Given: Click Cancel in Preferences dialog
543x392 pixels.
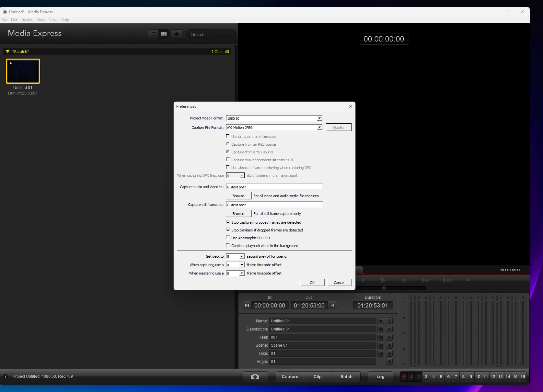Looking at the screenshot, I should pyautogui.click(x=339, y=282).
